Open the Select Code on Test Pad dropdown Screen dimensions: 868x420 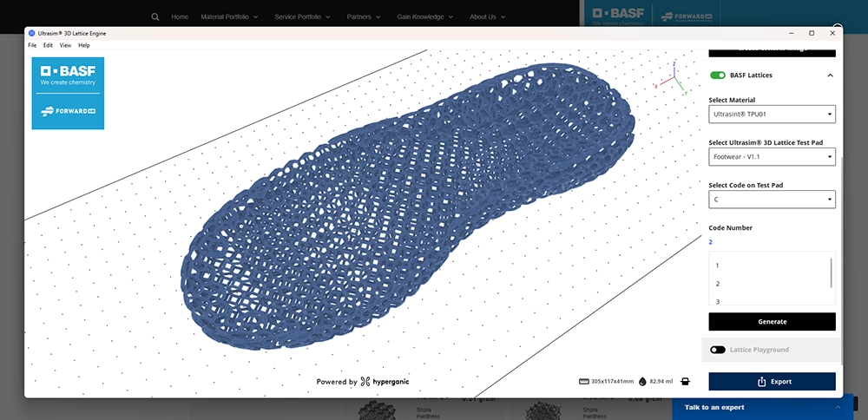(x=772, y=200)
